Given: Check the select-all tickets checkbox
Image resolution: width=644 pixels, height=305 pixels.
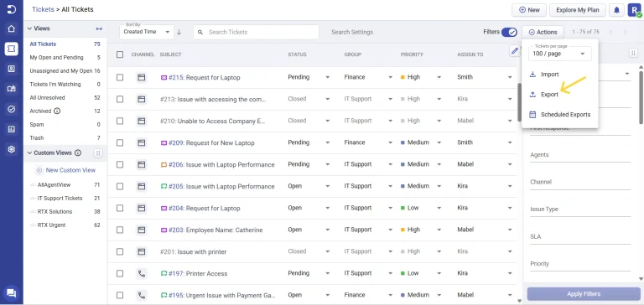Looking at the screenshot, I should (120, 54).
